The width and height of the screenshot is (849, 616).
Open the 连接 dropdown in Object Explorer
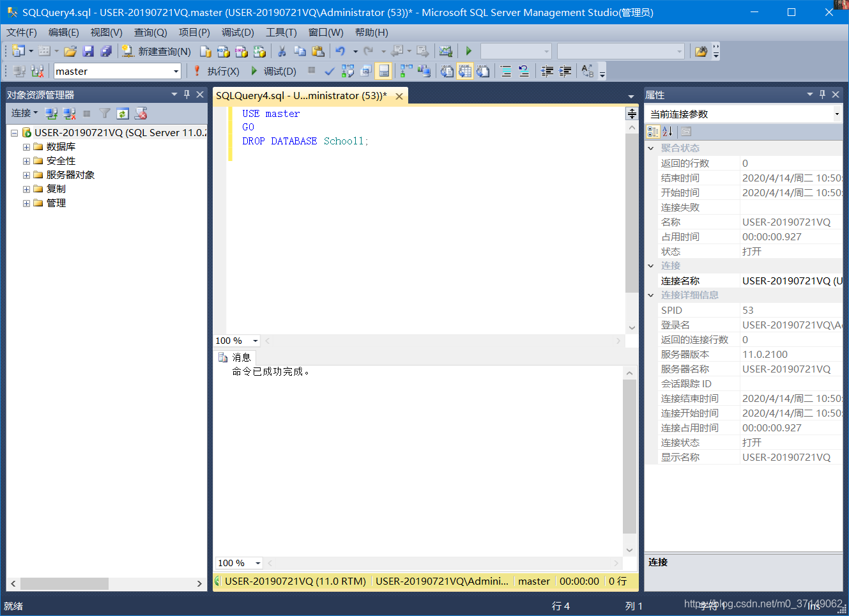24,113
